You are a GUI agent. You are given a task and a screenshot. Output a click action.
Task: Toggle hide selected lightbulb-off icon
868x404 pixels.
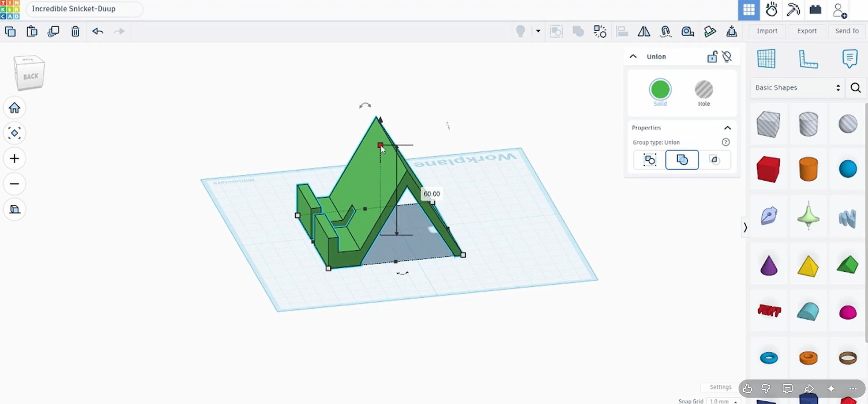coord(727,57)
